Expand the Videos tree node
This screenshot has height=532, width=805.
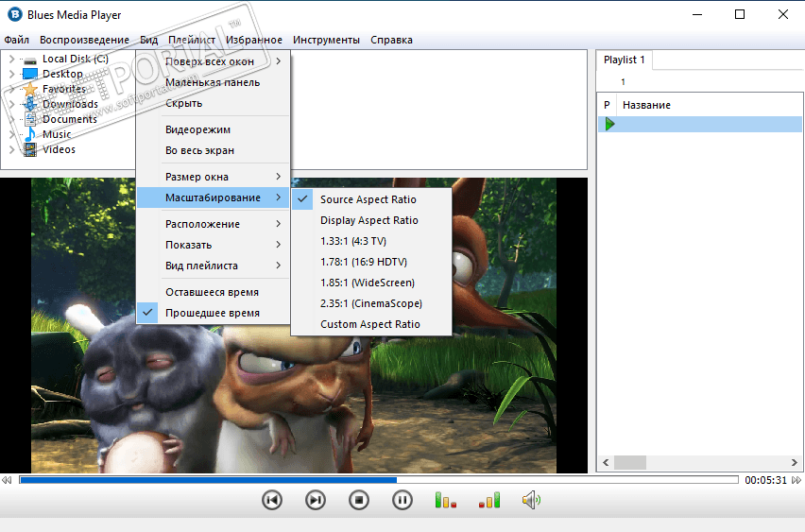click(x=11, y=149)
